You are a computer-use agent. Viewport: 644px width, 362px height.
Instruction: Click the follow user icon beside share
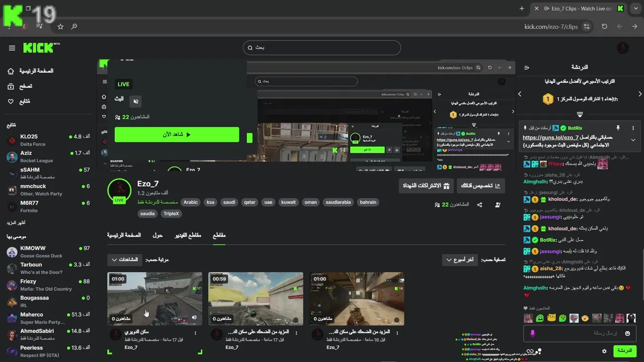tap(498, 205)
